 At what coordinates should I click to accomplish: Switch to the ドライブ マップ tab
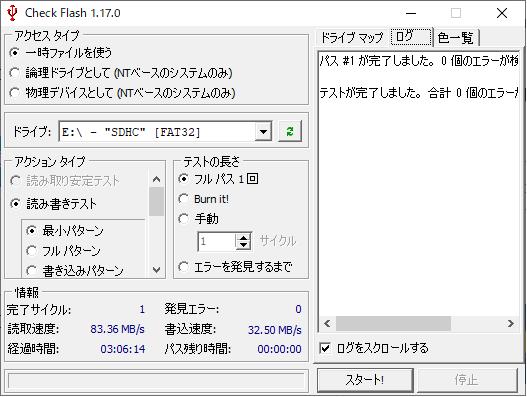[x=352, y=37]
